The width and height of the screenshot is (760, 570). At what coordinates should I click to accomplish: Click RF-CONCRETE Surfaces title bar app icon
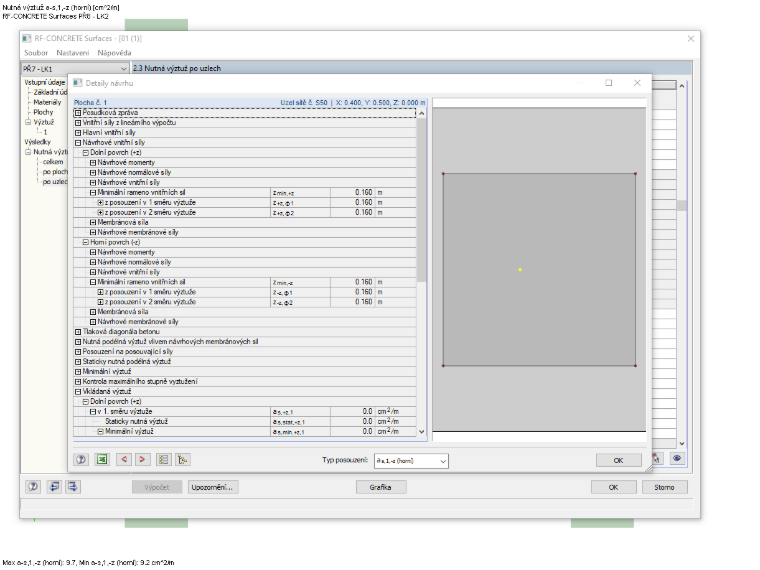27,38
